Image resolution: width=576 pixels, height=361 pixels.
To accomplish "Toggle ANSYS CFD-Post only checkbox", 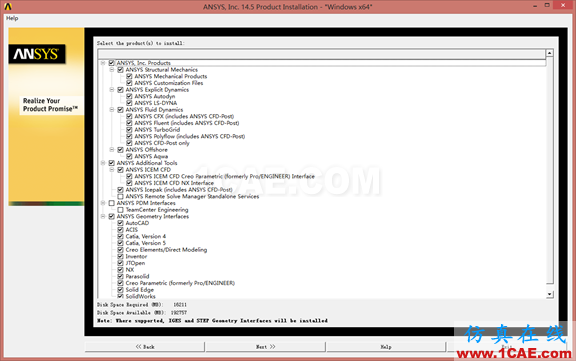I will 129,143.
